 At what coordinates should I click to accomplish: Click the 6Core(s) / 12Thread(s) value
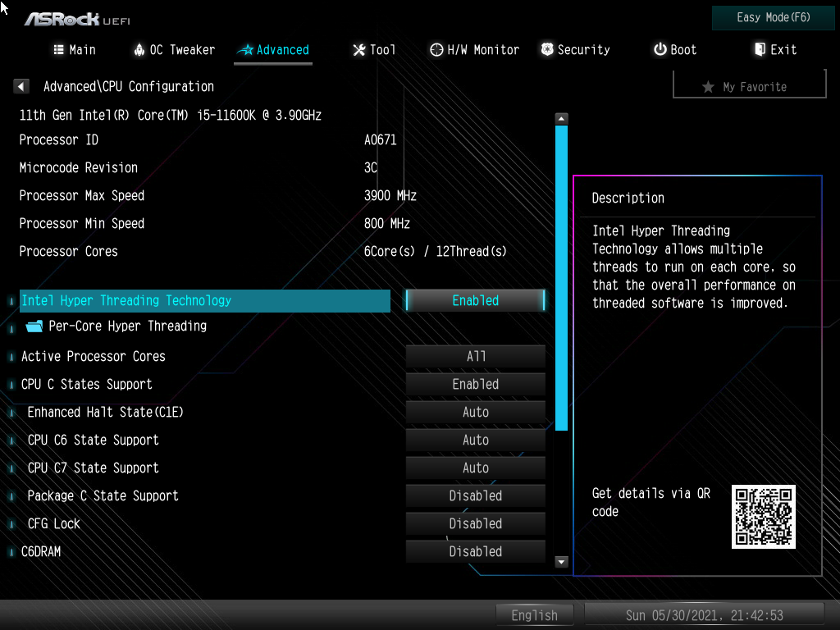pyautogui.click(x=435, y=252)
